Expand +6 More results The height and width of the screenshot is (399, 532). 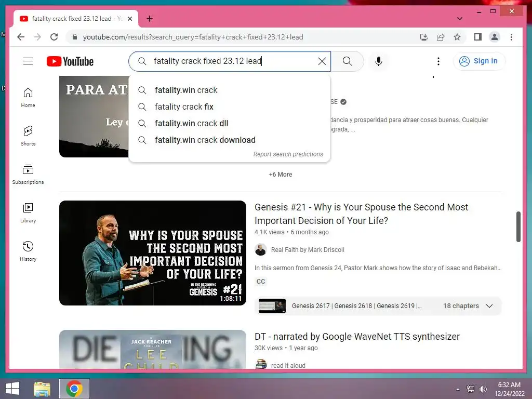(x=280, y=175)
